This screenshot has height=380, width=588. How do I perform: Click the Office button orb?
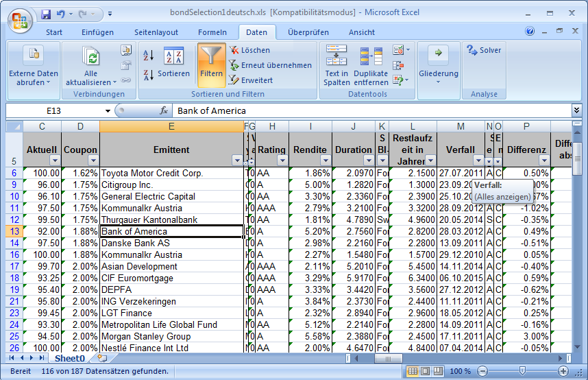coord(19,21)
